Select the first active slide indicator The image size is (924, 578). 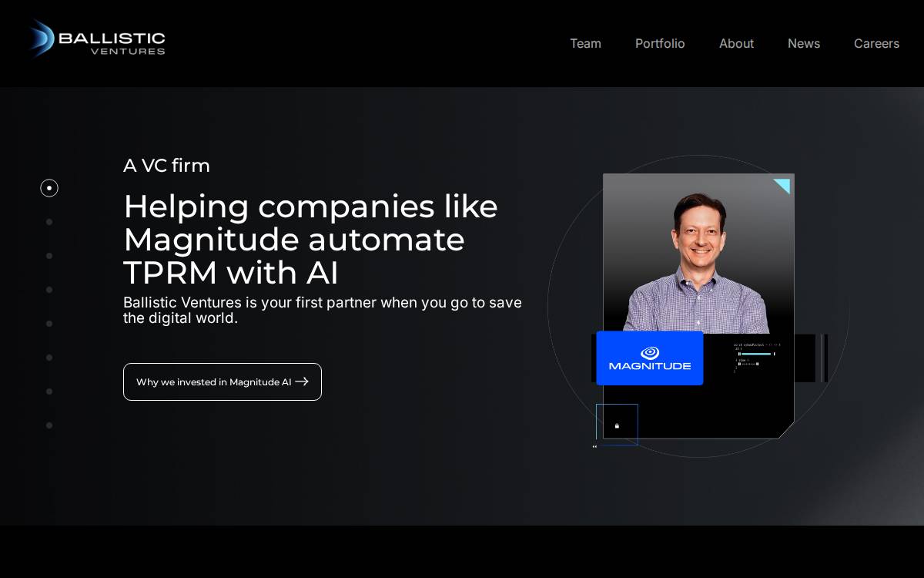(49, 188)
